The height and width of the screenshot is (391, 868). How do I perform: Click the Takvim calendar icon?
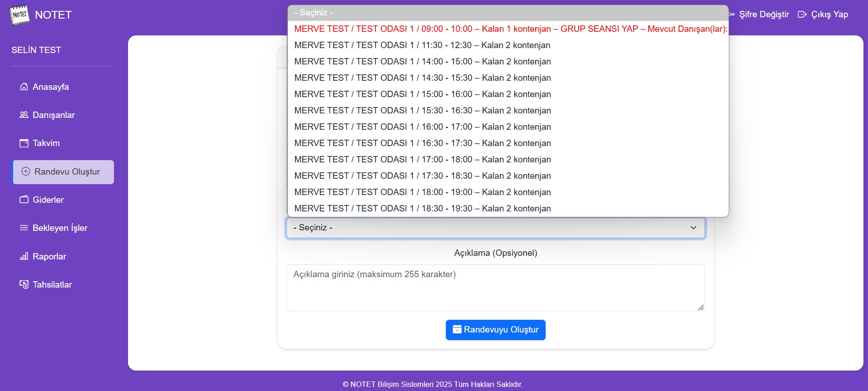pyautogui.click(x=24, y=143)
